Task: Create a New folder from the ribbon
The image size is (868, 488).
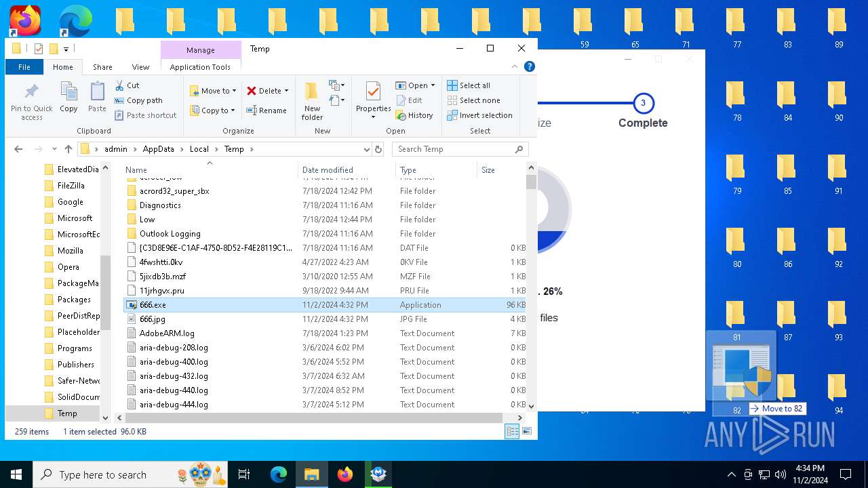Action: click(312, 102)
